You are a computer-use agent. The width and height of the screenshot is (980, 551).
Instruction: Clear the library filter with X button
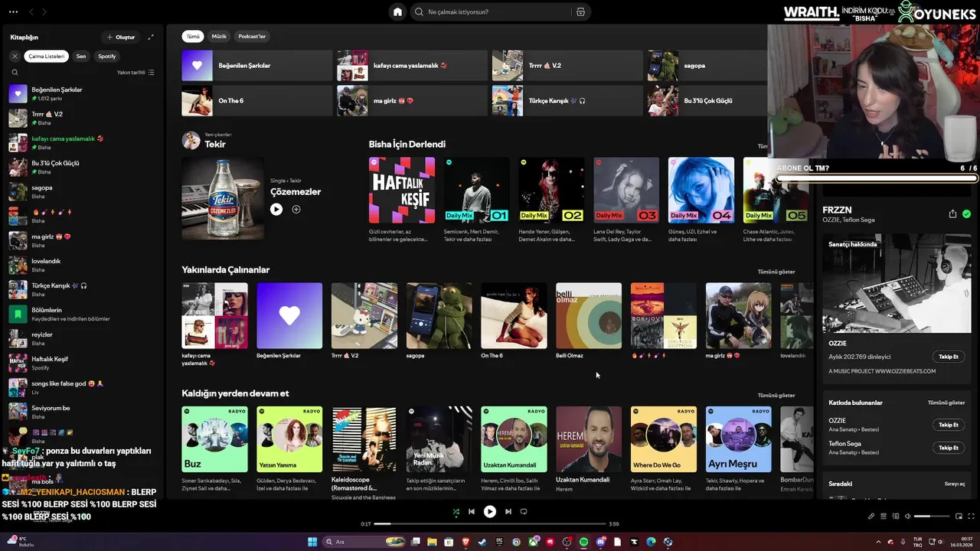[x=15, y=56]
